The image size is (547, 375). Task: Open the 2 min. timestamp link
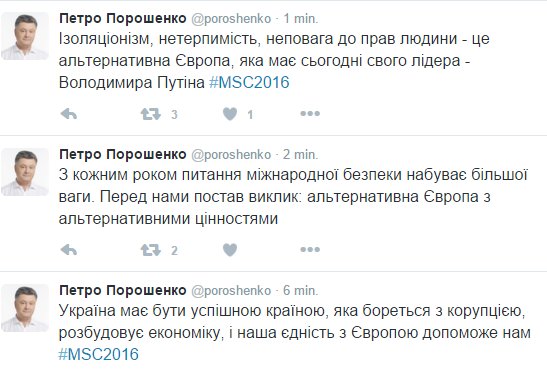[301, 154]
